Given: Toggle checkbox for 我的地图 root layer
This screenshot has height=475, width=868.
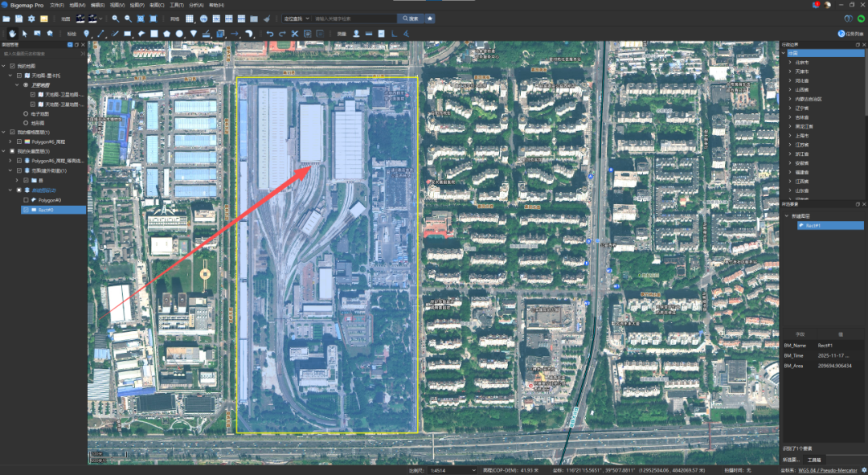Looking at the screenshot, I should click(x=13, y=66).
